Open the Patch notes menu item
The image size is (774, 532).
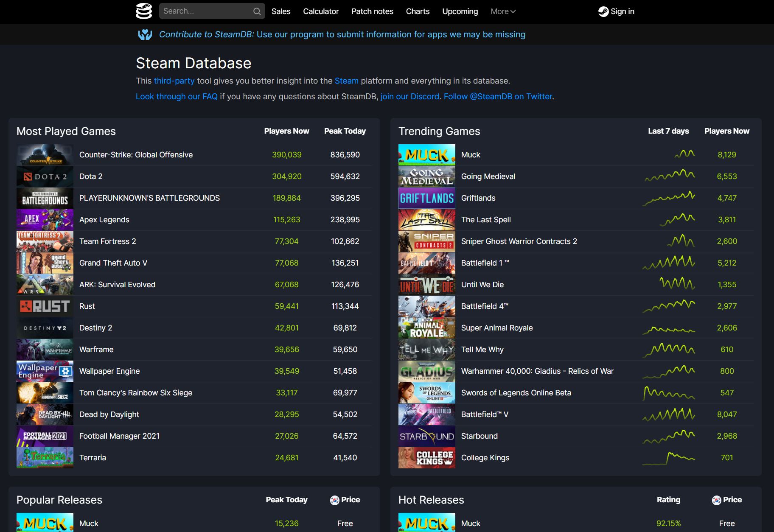click(372, 11)
